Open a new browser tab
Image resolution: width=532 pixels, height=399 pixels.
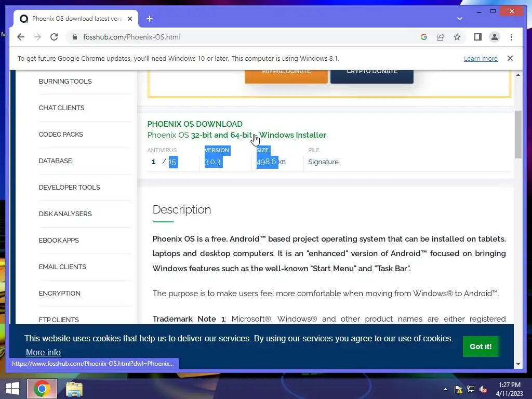[150, 19]
